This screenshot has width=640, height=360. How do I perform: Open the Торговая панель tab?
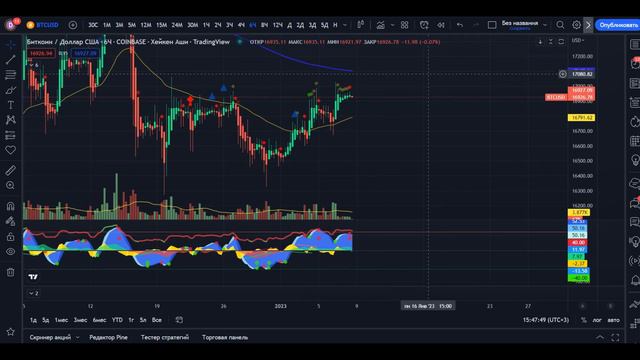(x=225, y=337)
